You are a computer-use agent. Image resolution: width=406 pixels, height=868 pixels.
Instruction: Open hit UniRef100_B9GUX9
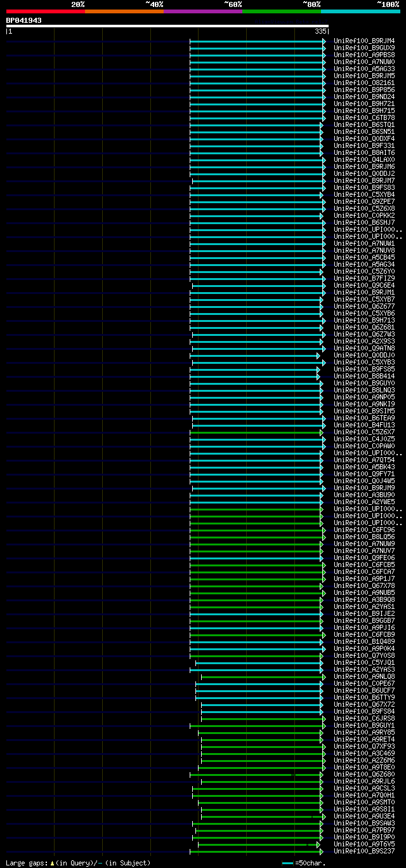coord(364,48)
